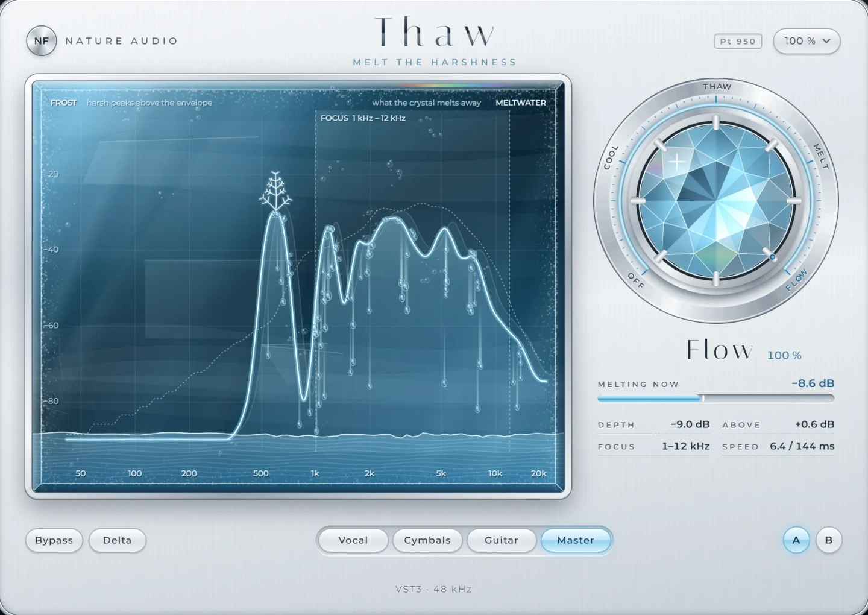Click the COOL marker on knob ring
The width and height of the screenshot is (868, 615).
point(611,157)
